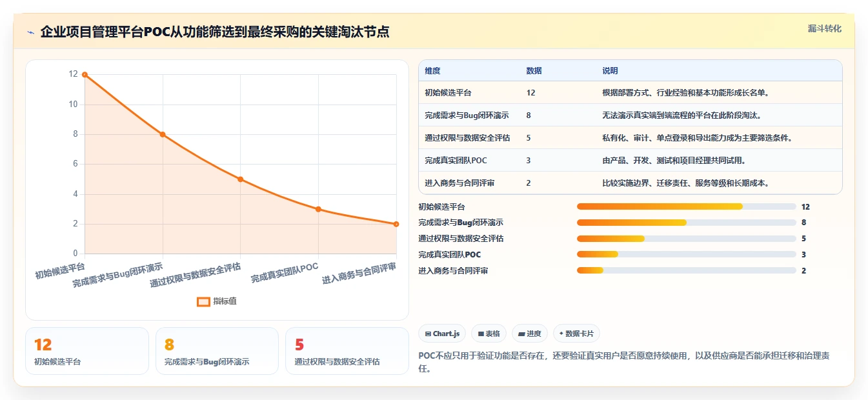Click the 通过权限与数据安全评估 x-axis label on the chart

pos(196,275)
